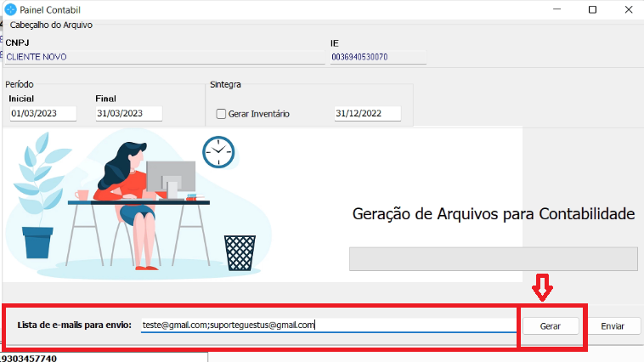Click the inventory date field 31/12/2022

click(x=367, y=114)
